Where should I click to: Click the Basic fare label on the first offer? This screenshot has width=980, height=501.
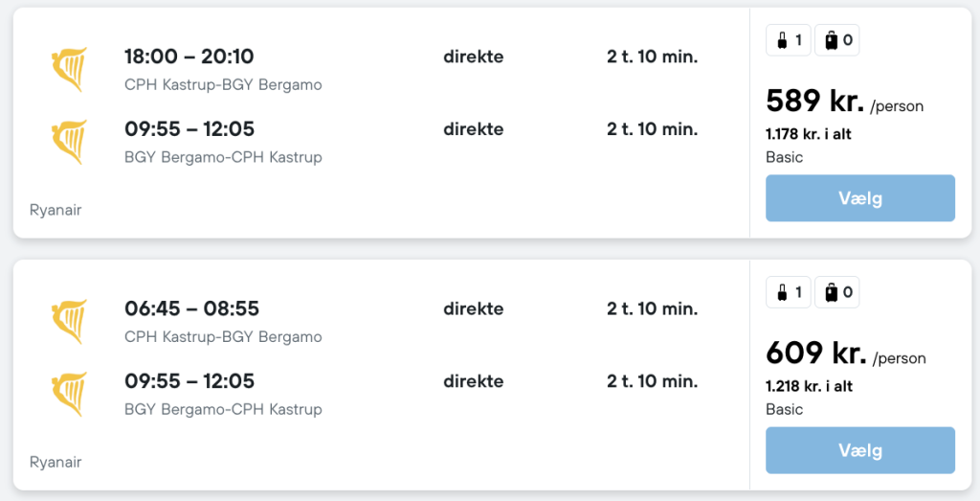click(785, 157)
